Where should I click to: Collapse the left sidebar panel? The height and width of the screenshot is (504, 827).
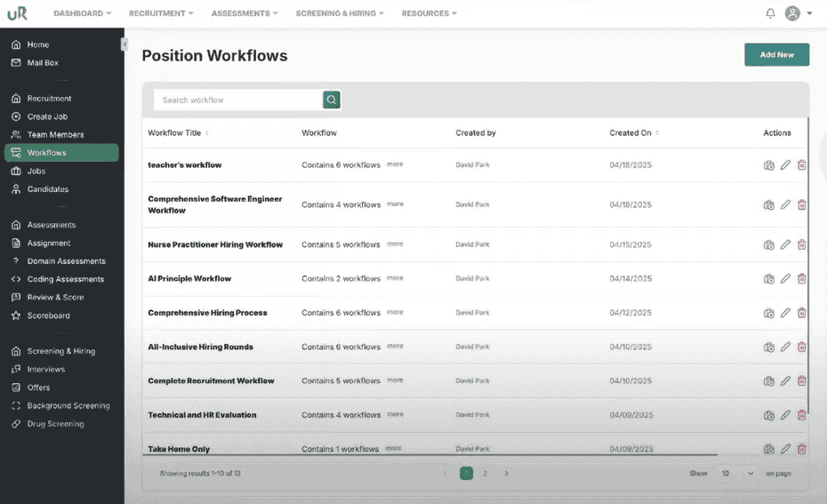click(x=124, y=44)
